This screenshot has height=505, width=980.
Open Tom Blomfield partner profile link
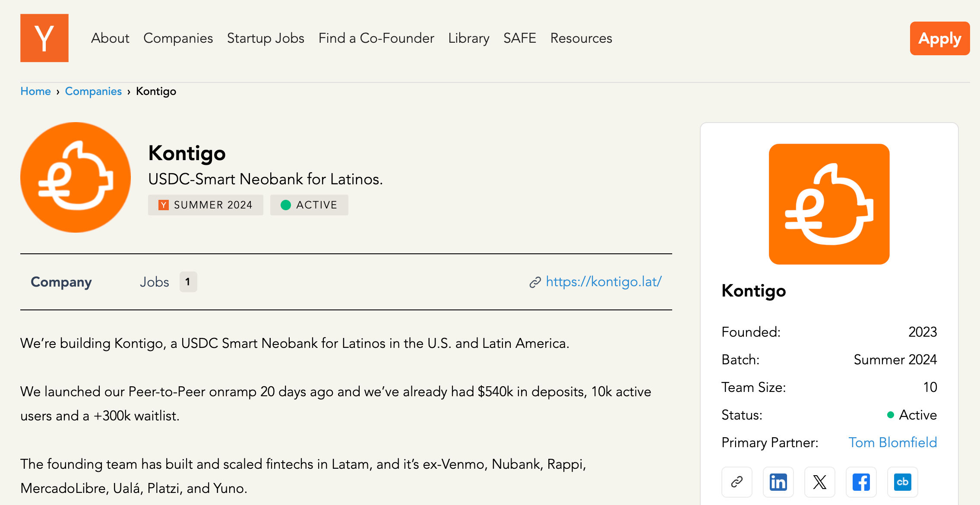[892, 442]
